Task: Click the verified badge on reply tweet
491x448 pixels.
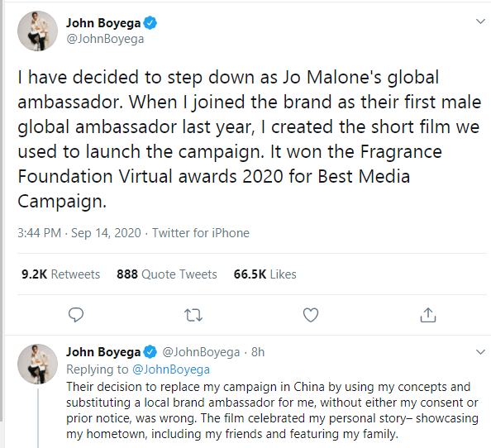Action: 150,352
